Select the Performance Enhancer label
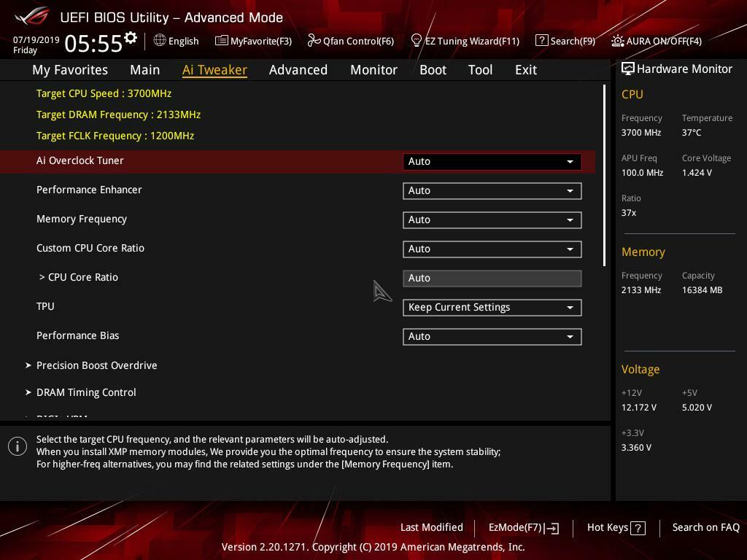 pos(89,190)
